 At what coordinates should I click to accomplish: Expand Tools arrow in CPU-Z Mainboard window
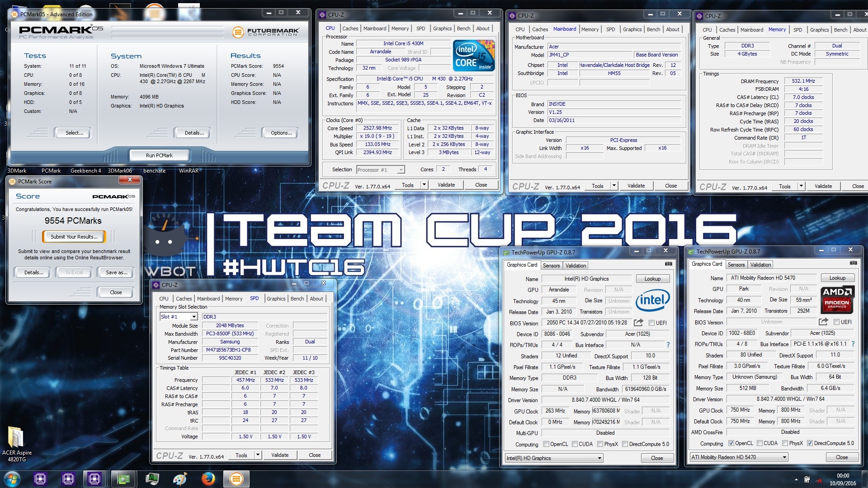pos(613,186)
